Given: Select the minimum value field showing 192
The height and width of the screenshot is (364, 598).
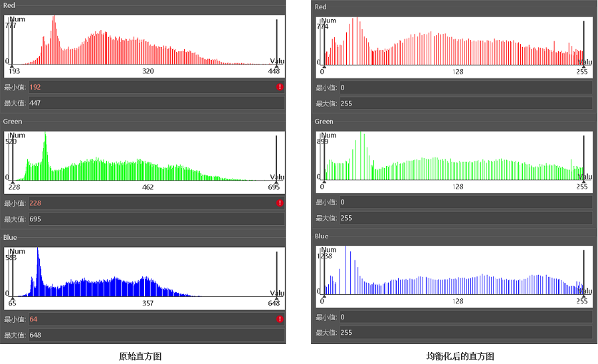Looking at the screenshot, I should coord(149,87).
